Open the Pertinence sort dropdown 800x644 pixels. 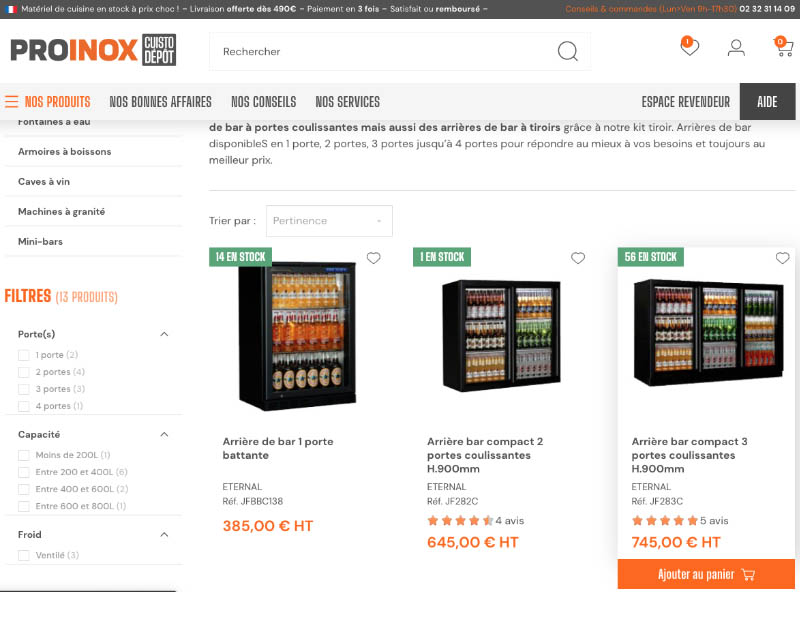click(x=329, y=221)
